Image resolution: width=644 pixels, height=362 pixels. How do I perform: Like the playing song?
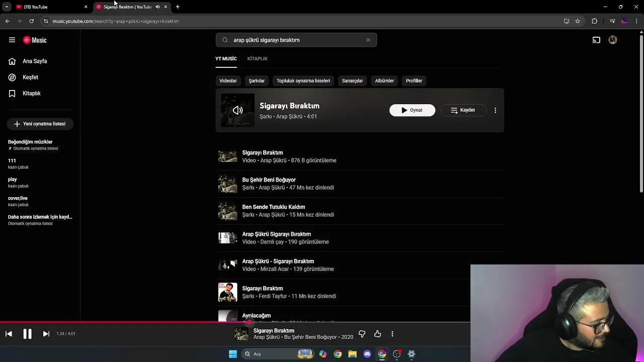(x=377, y=334)
